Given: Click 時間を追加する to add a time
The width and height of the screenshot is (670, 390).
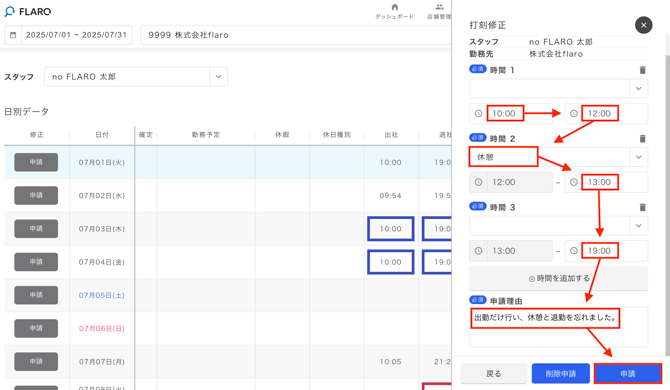Looking at the screenshot, I should coord(558,279).
